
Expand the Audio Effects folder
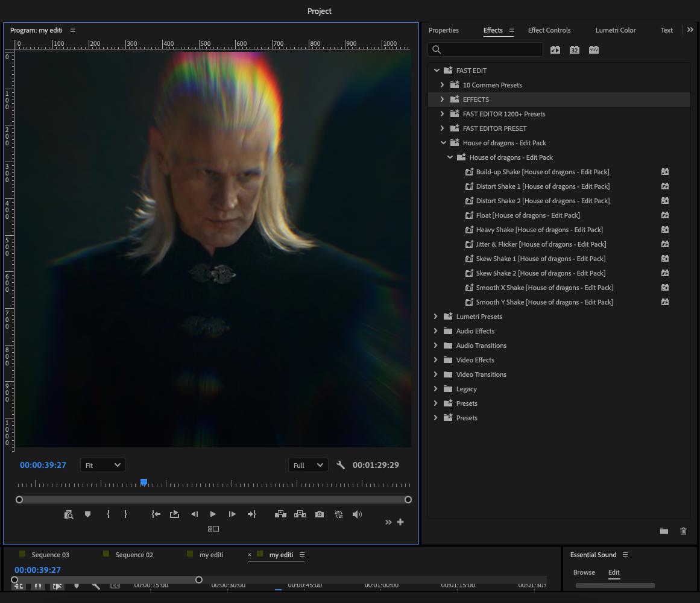pos(435,330)
